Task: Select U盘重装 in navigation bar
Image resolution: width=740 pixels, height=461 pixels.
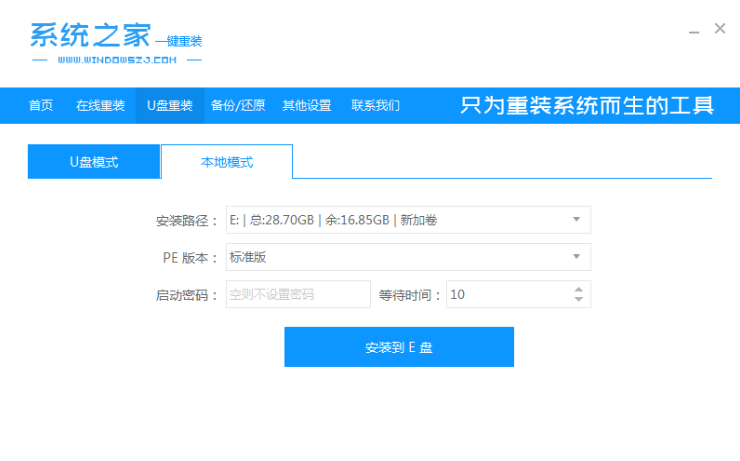Action: 169,105
